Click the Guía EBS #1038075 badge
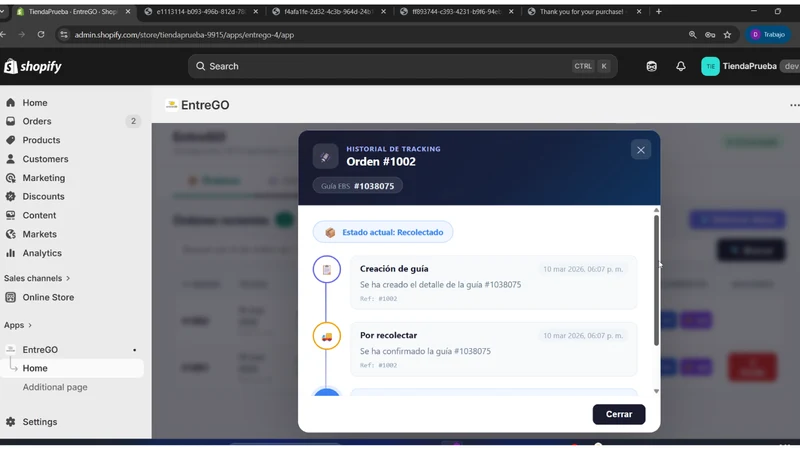800x450 pixels. click(x=358, y=186)
